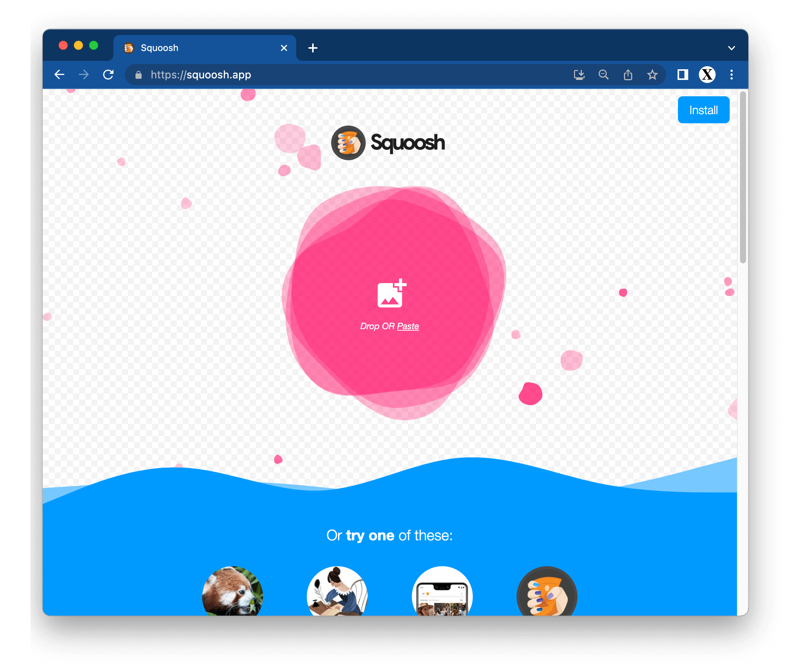The width and height of the screenshot is (791, 672).
Task: Go back using browser back arrow
Action: (59, 75)
